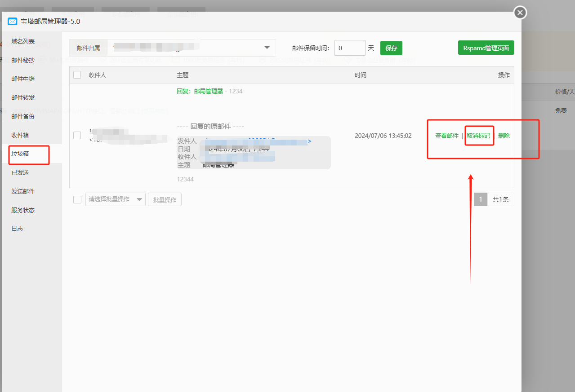The width and height of the screenshot is (575, 392).
Task: Click the 12344 message body text
Action: click(185, 179)
